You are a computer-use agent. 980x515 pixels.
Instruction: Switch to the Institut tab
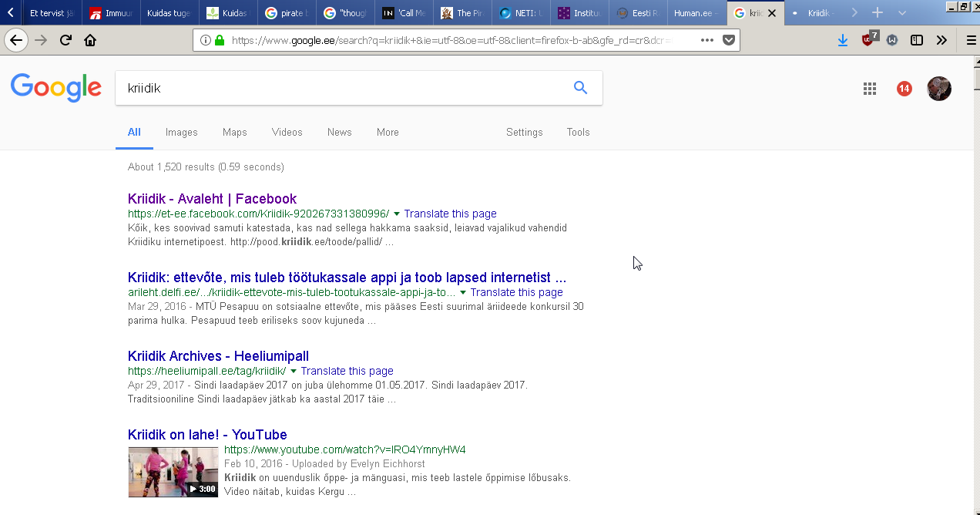[579, 13]
